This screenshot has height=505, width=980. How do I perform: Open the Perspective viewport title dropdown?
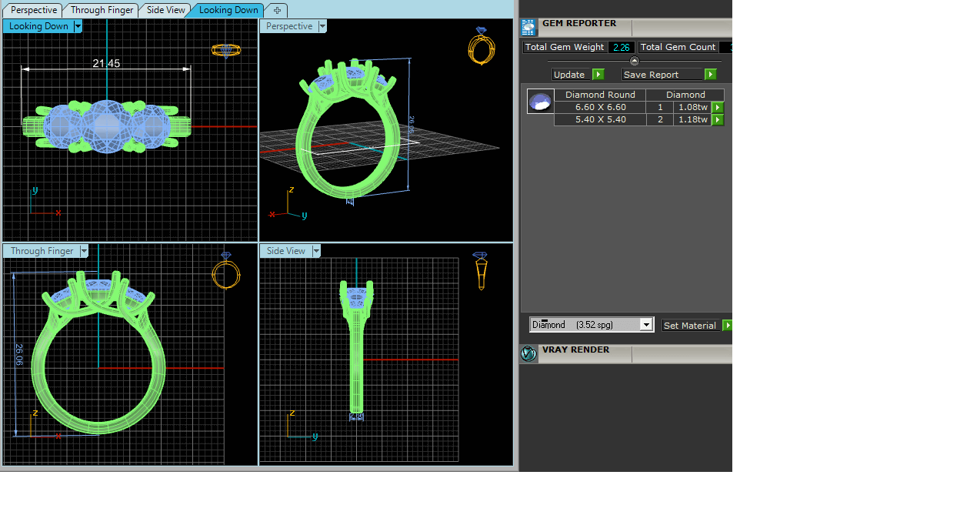(x=322, y=26)
